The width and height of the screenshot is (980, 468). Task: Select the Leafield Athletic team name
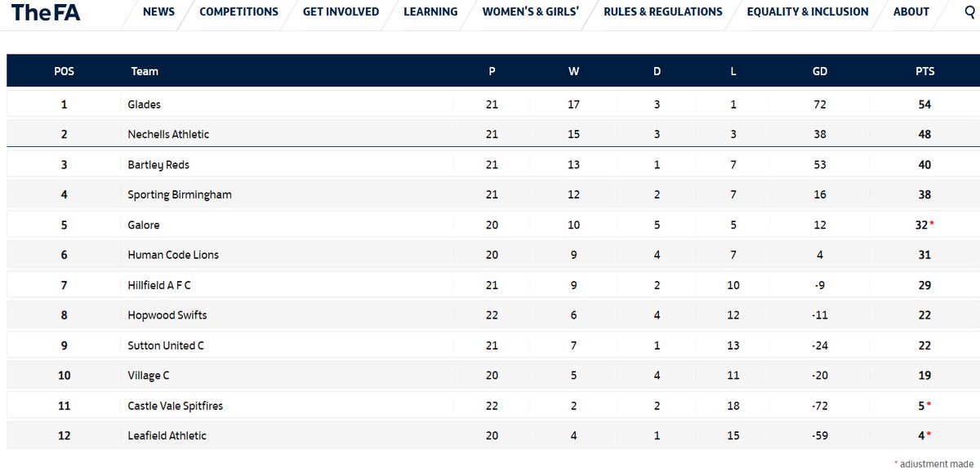pyautogui.click(x=167, y=436)
